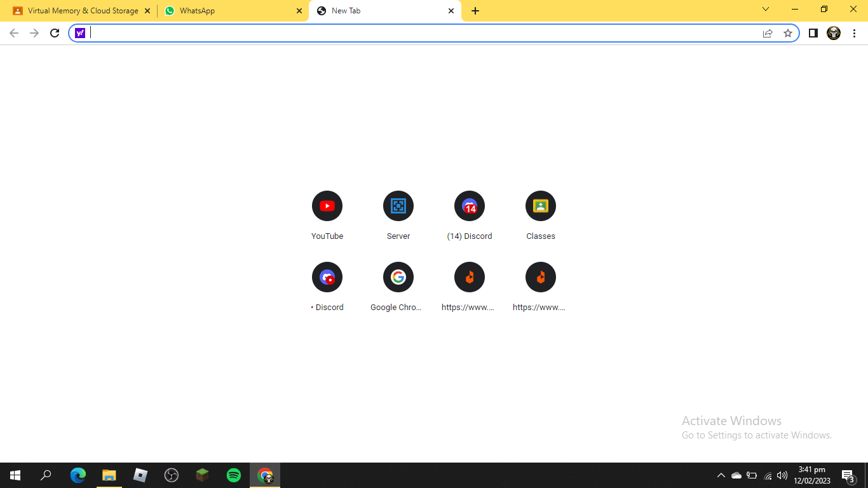The image size is (868, 488).
Task: Open Roblox from the taskbar
Action: (x=140, y=475)
